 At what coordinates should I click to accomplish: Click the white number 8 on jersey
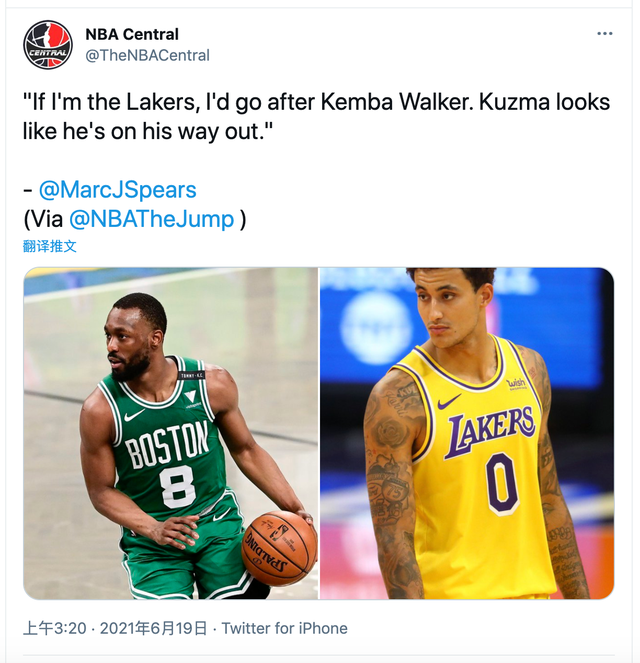[178, 488]
